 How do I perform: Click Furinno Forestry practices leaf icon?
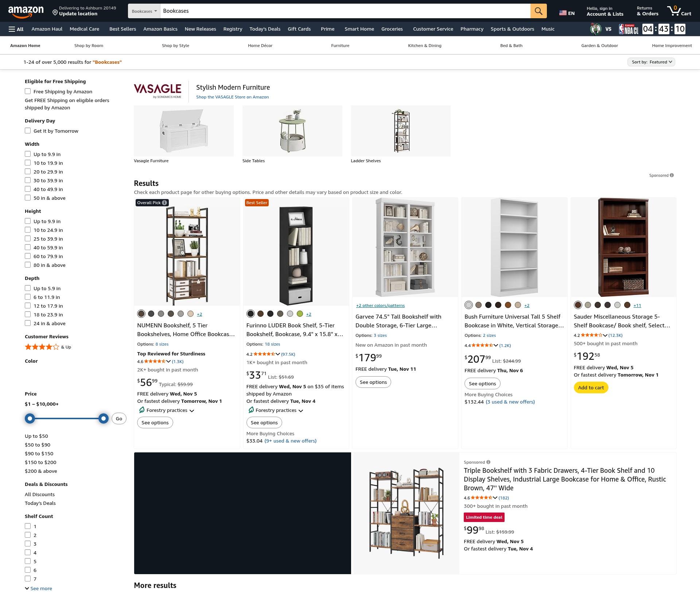tap(251, 410)
